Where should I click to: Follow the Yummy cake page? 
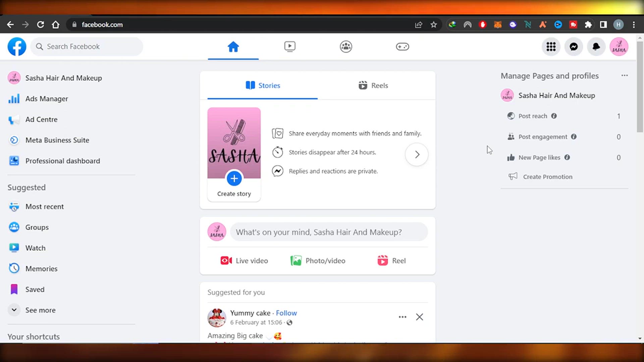pyautogui.click(x=286, y=313)
